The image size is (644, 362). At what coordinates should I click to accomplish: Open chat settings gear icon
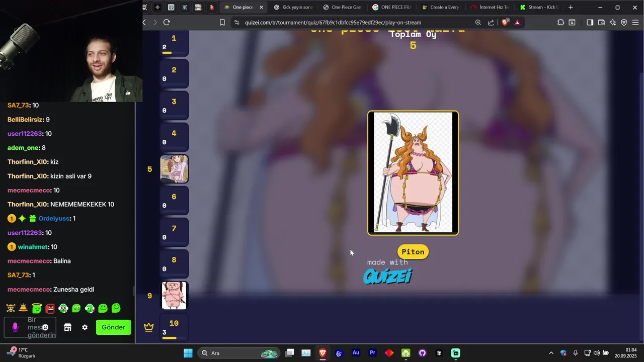pyautogui.click(x=85, y=327)
